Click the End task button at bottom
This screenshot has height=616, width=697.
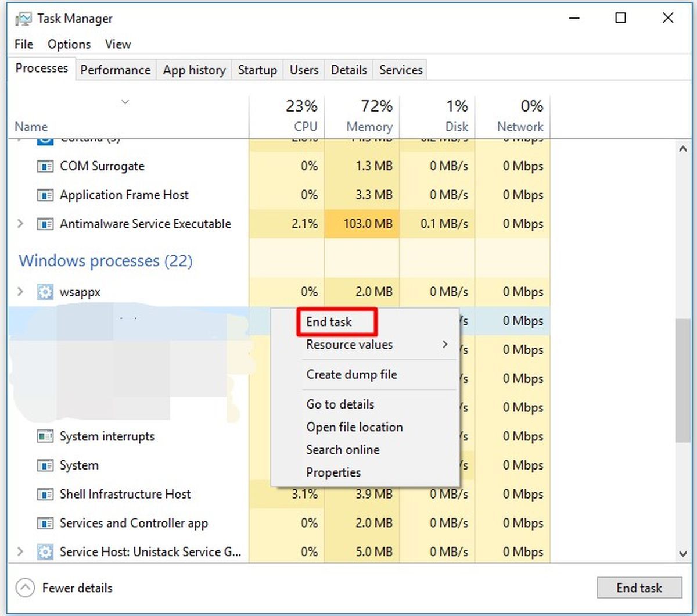(639, 588)
